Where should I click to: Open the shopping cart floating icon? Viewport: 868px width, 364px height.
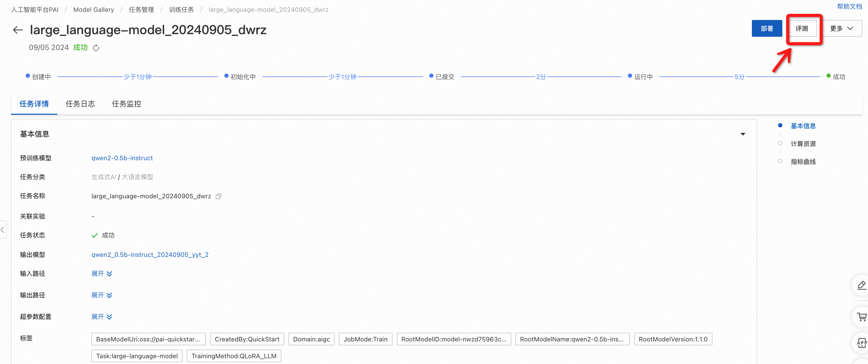click(861, 317)
